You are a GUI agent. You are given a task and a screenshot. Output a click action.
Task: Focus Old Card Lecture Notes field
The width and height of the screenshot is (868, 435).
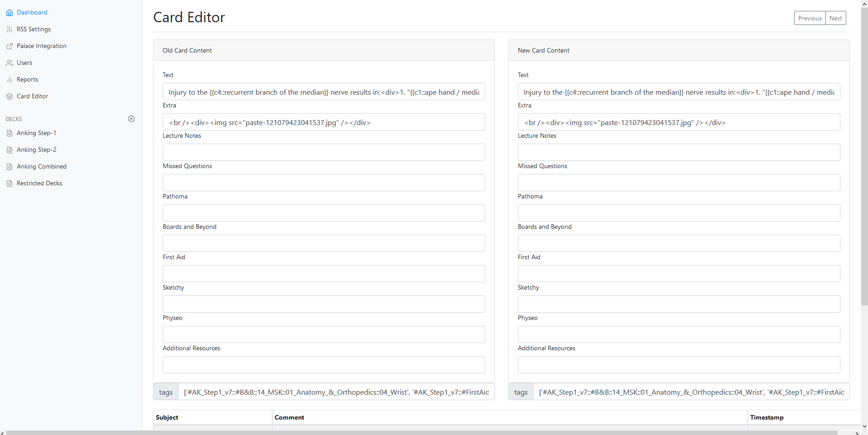point(323,153)
